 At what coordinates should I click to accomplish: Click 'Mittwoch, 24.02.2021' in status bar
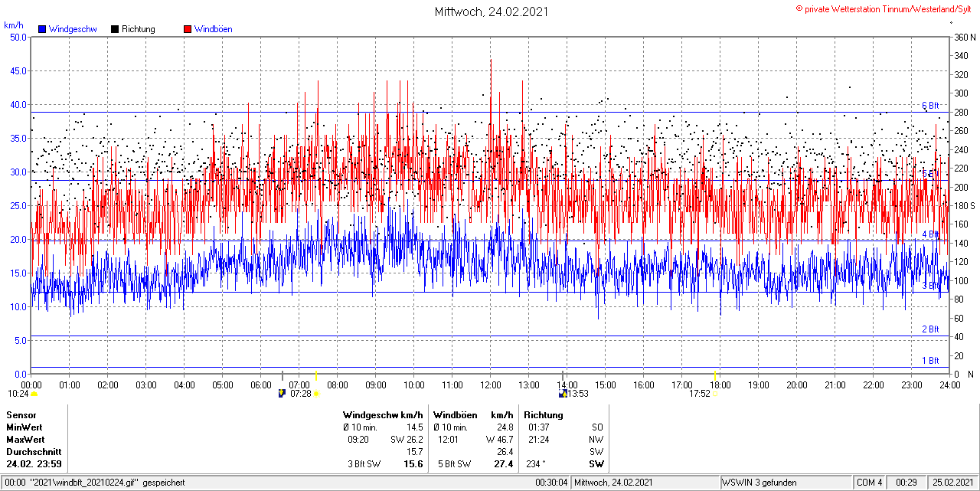point(613,483)
